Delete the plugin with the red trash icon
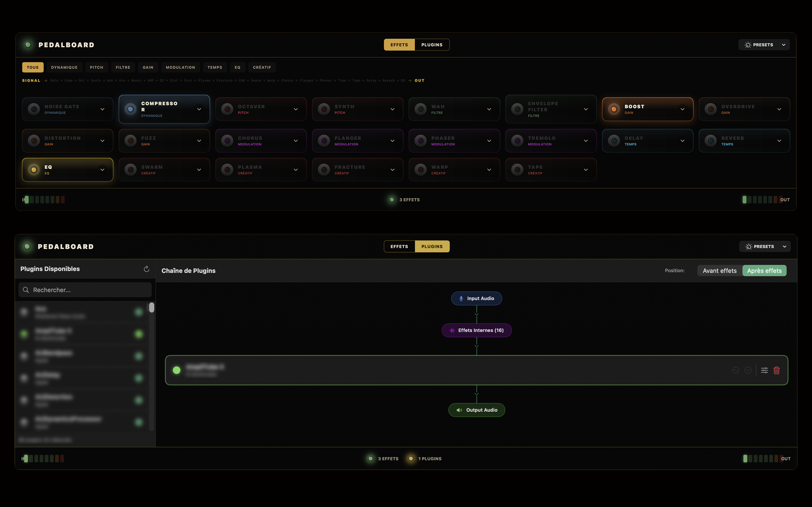This screenshot has width=812, height=507. (776, 370)
